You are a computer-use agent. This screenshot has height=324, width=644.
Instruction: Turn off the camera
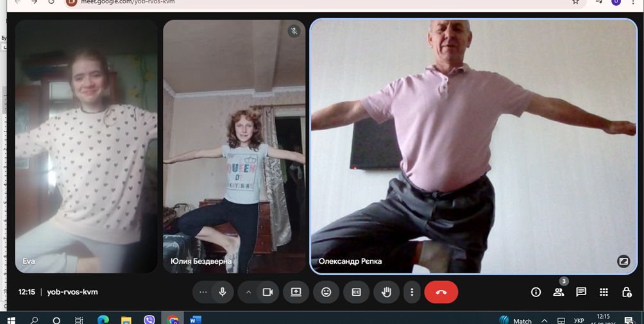point(267,292)
